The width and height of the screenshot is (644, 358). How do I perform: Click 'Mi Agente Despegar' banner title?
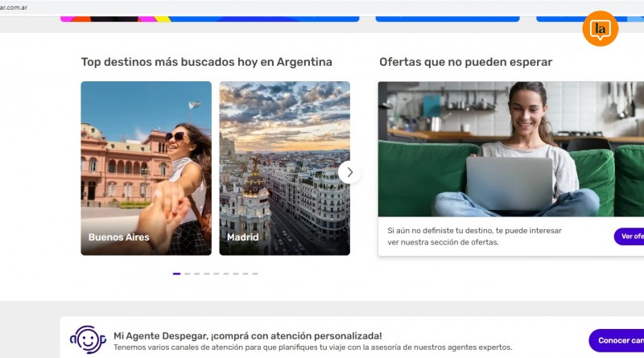pos(247,335)
